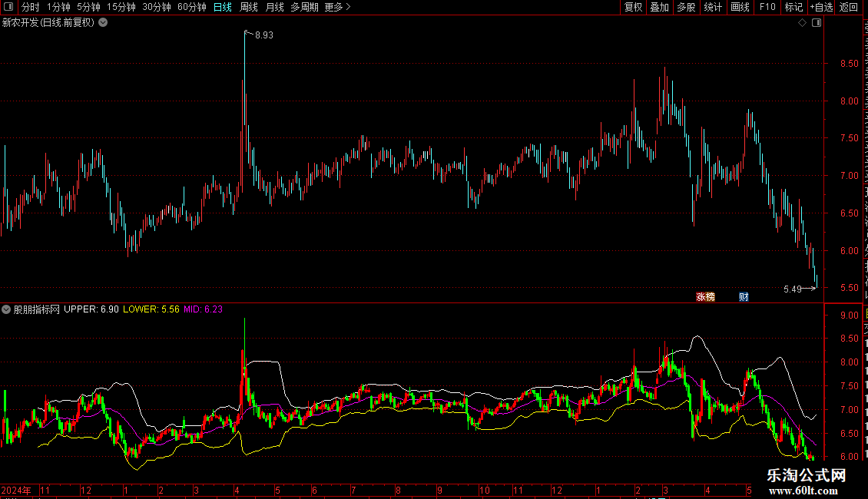The image size is (868, 499).
Task: Toggle the left sidebar panel icon
Action: pos(8,7)
